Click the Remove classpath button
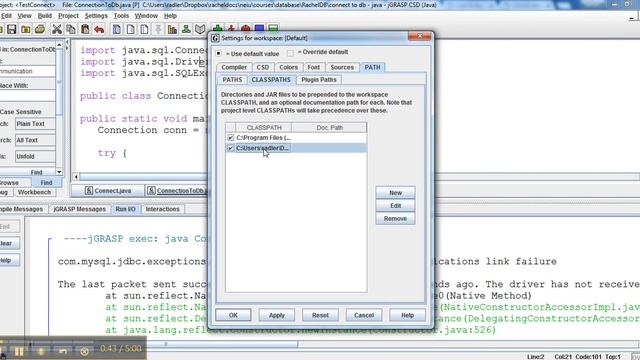The height and width of the screenshot is (360, 640). tap(396, 219)
